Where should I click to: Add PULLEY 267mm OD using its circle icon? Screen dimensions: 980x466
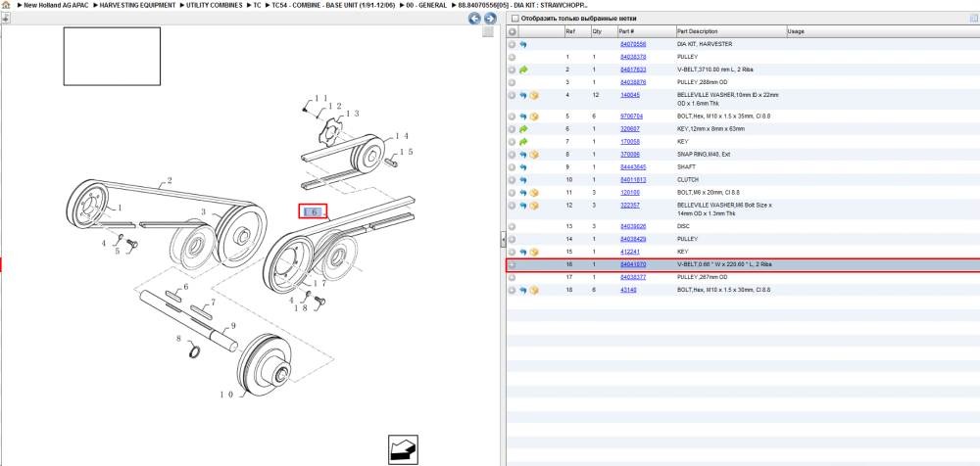512,277
